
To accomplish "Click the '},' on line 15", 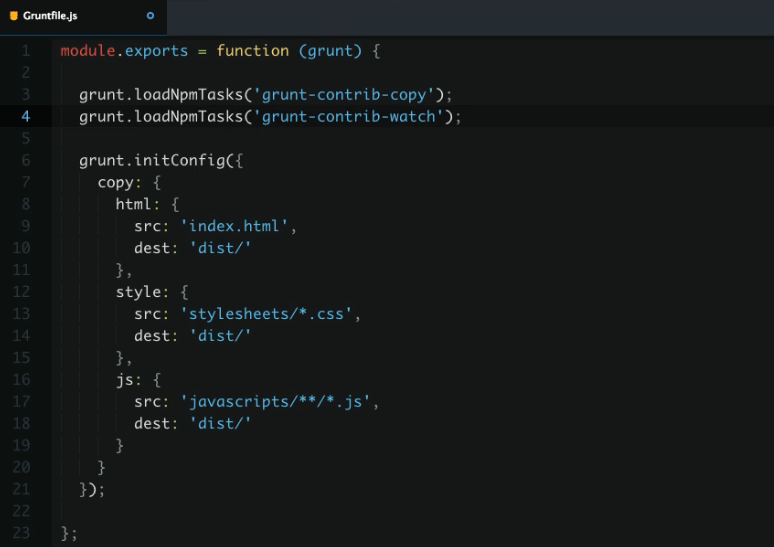I will 124,358.
